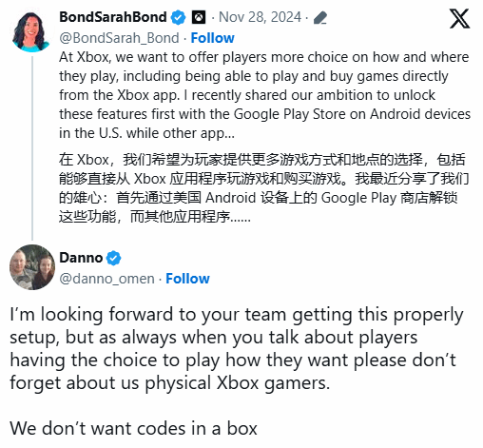Click the @BondSarah_Bond handle
483x448 pixels.
[119, 38]
